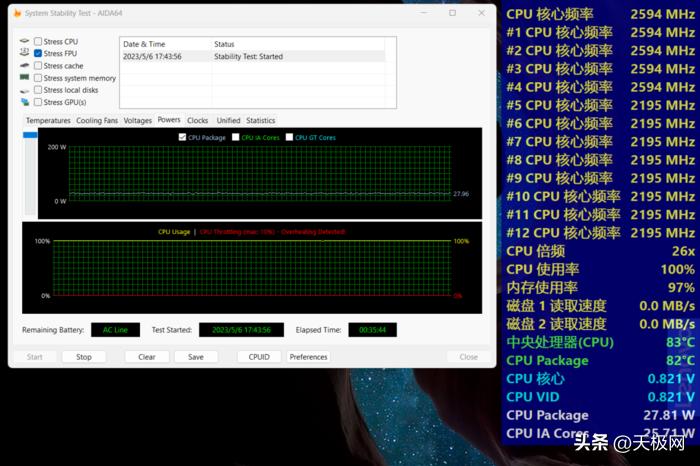The height and width of the screenshot is (466, 700).
Task: Enable the Stress cache checkbox
Action: click(x=38, y=66)
